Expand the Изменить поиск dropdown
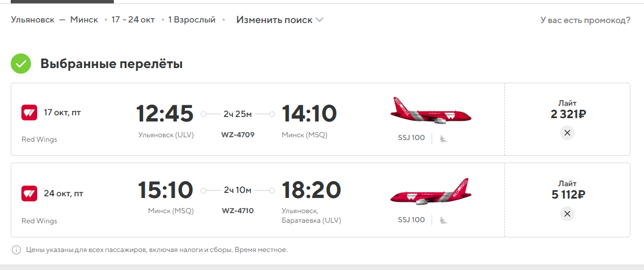The image size is (644, 270). point(279,20)
